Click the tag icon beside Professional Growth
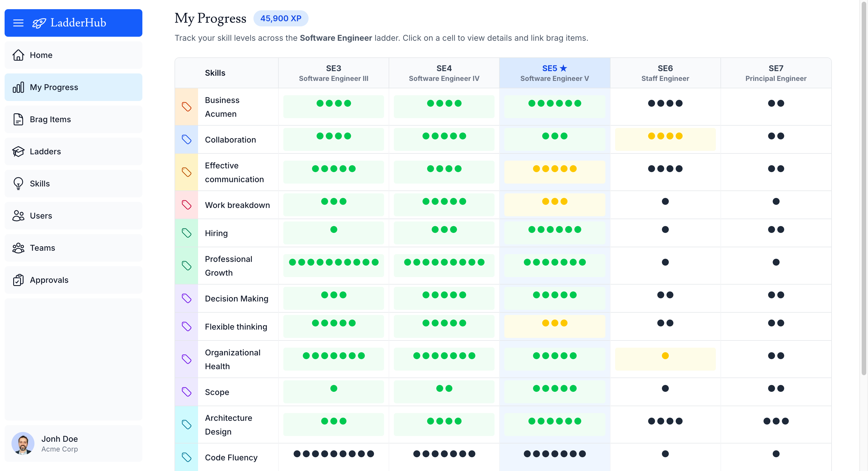 [x=187, y=265]
